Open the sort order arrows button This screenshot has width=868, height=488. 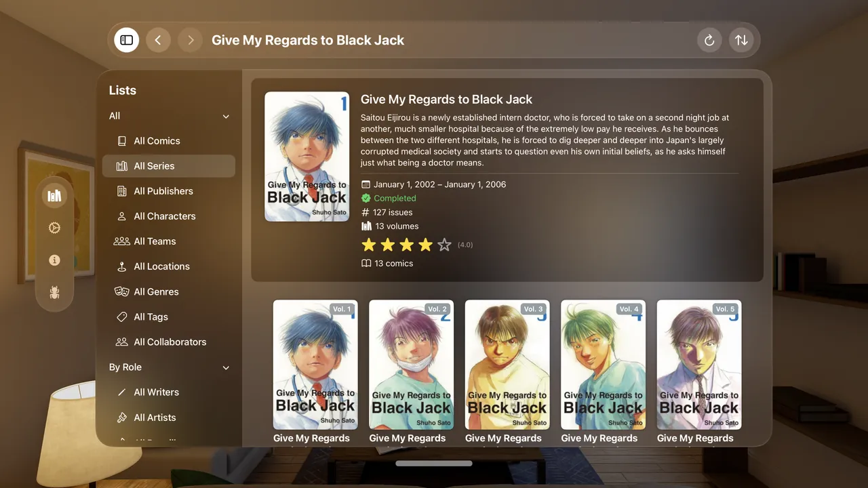tap(742, 40)
